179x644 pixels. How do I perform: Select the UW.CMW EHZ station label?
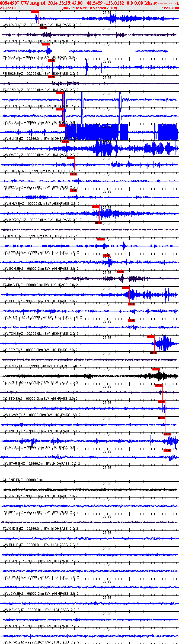(14, 561)
